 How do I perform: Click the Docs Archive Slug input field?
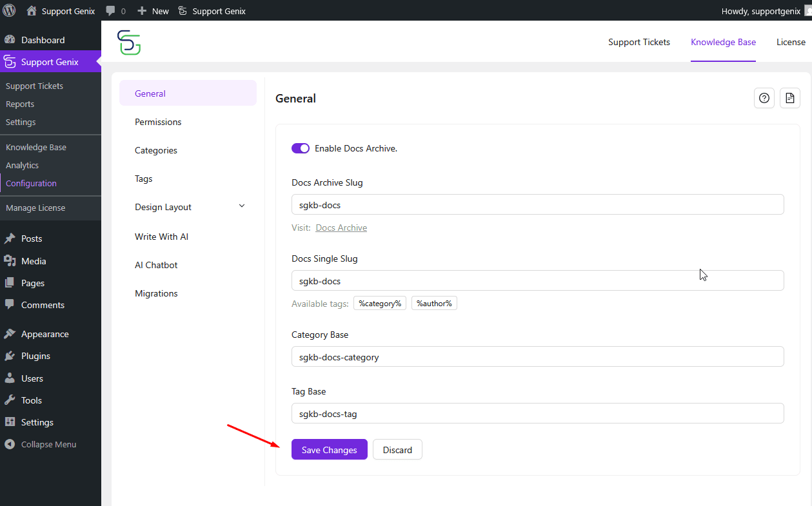tap(537, 204)
